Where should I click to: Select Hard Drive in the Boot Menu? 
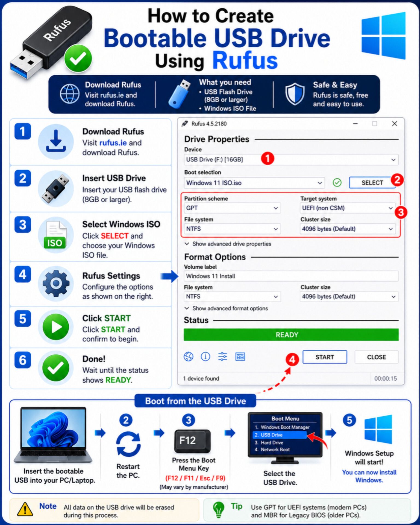(x=269, y=442)
